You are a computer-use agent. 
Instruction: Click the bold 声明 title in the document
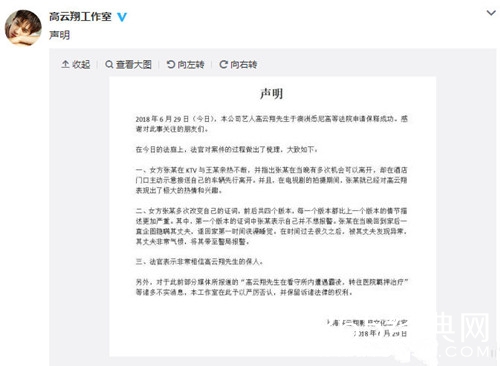tap(271, 94)
